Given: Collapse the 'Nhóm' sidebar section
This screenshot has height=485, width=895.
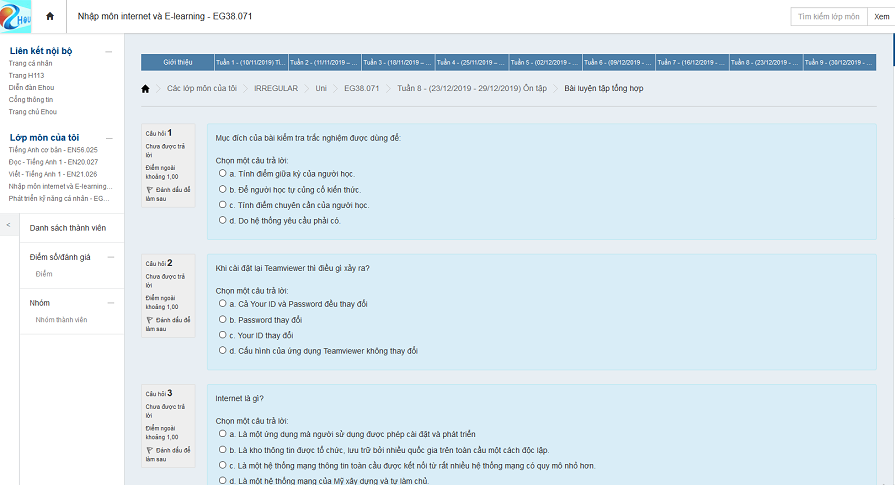Looking at the screenshot, I should [x=109, y=302].
